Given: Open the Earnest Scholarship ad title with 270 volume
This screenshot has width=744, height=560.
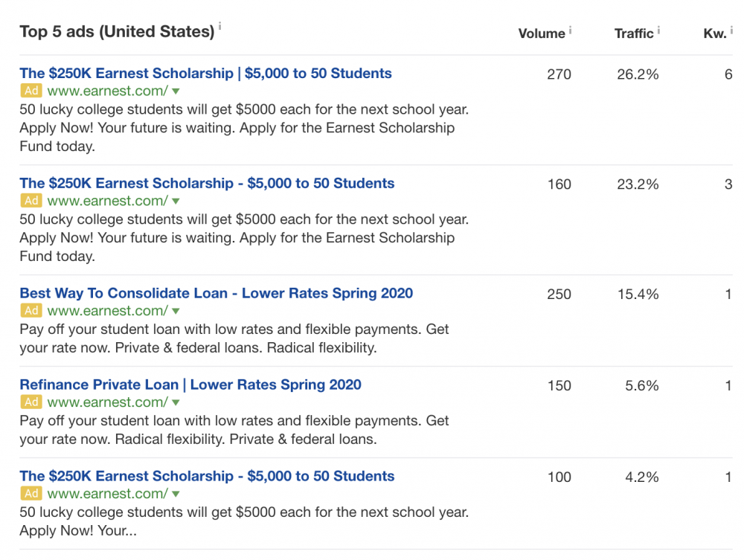Looking at the screenshot, I should point(205,74).
